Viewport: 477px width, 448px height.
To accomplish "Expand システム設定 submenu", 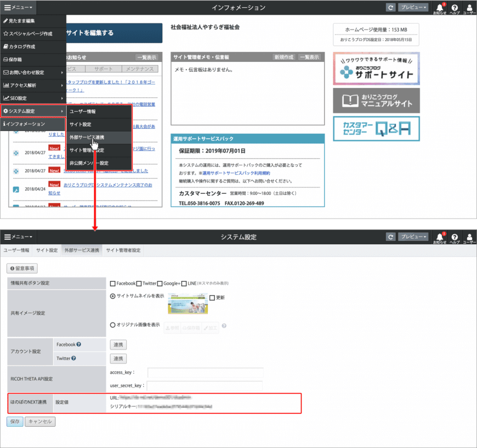I will tap(33, 111).
